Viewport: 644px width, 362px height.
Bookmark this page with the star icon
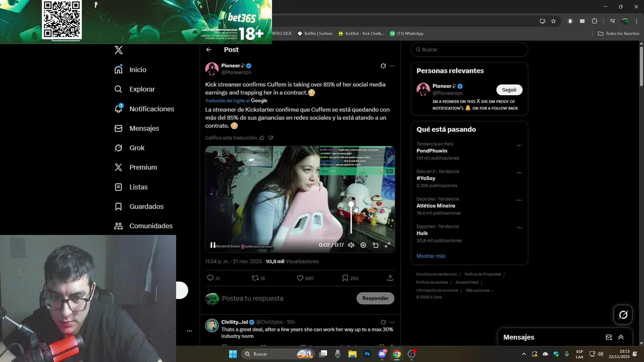point(553,21)
